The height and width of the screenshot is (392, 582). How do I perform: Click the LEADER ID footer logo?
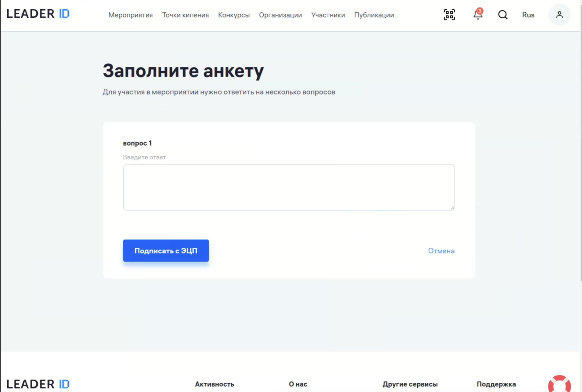38,384
